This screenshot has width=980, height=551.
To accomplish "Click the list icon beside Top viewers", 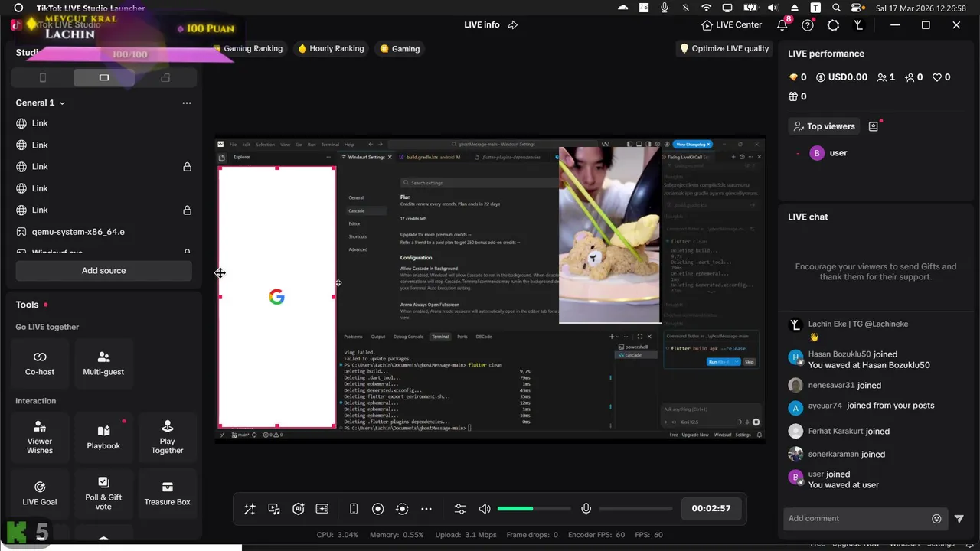I will [874, 126].
